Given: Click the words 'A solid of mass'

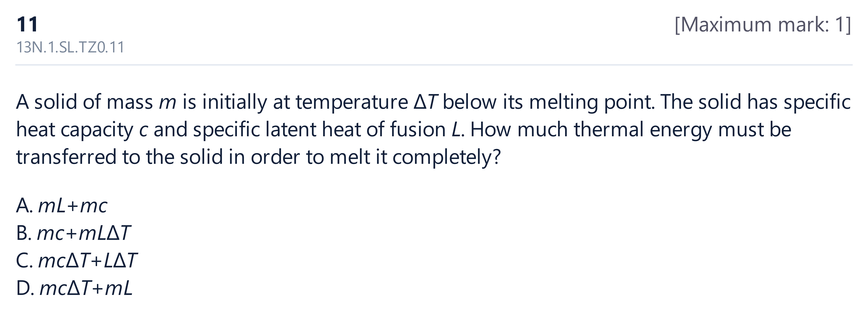Looking at the screenshot, I should point(85,102).
